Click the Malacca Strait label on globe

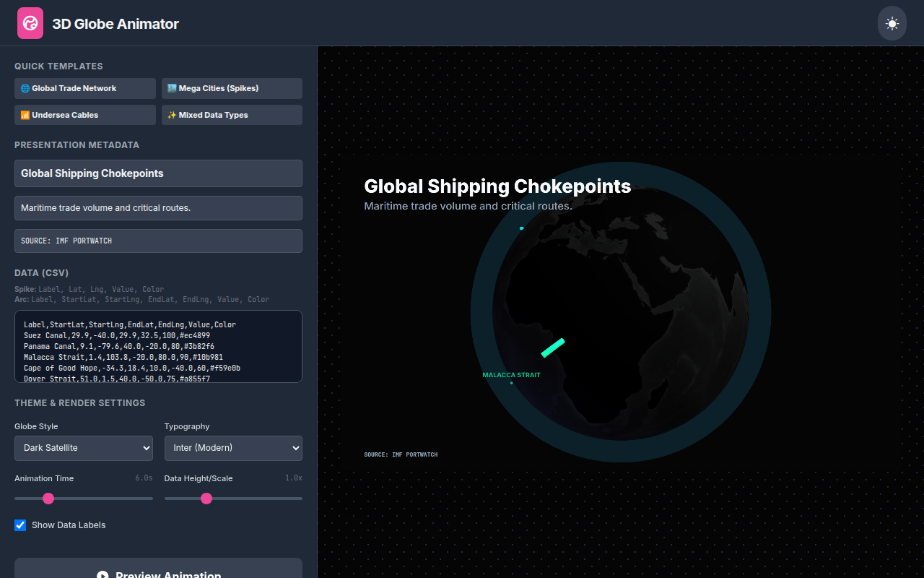(511, 375)
